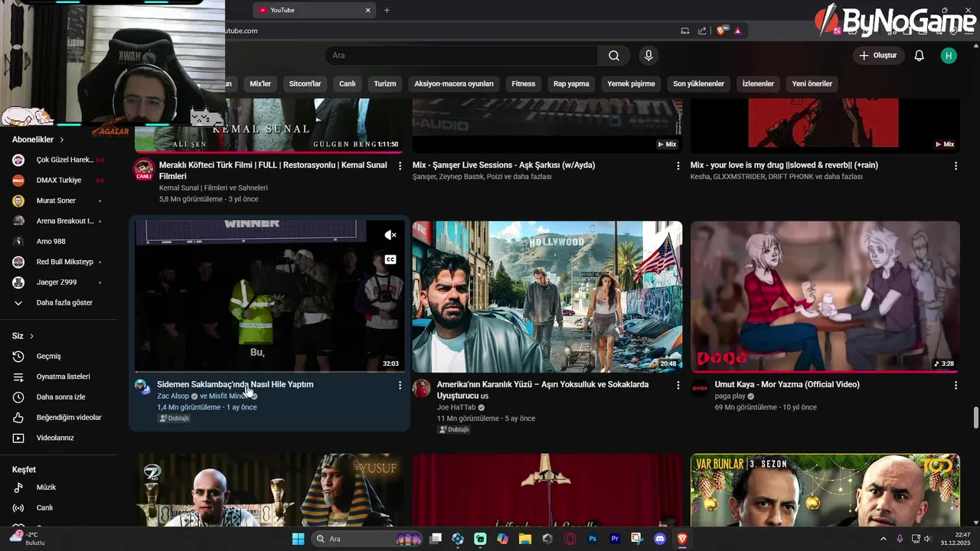Open Umut Kaya - Mor Yazma title link
This screenshot has height=551, width=980.
[x=787, y=384]
